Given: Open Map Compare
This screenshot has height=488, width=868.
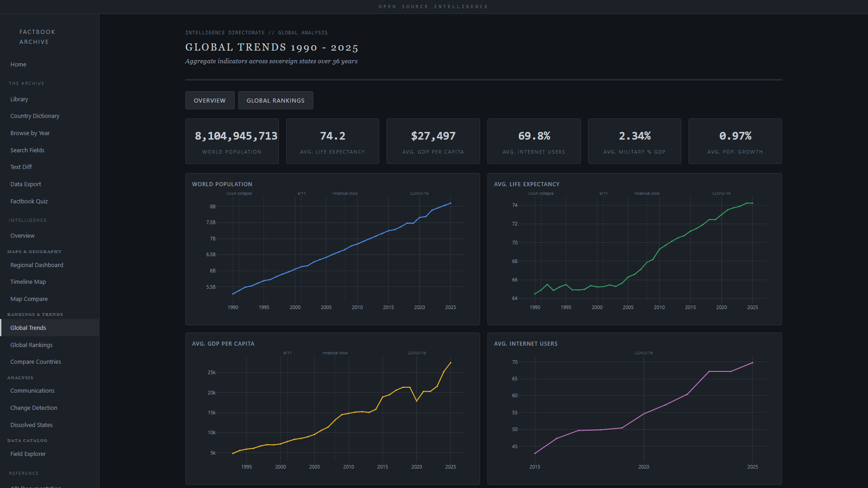Looking at the screenshot, I should point(29,299).
